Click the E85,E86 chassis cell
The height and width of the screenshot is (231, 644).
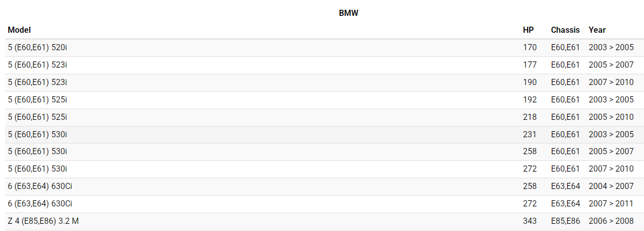[x=566, y=221]
